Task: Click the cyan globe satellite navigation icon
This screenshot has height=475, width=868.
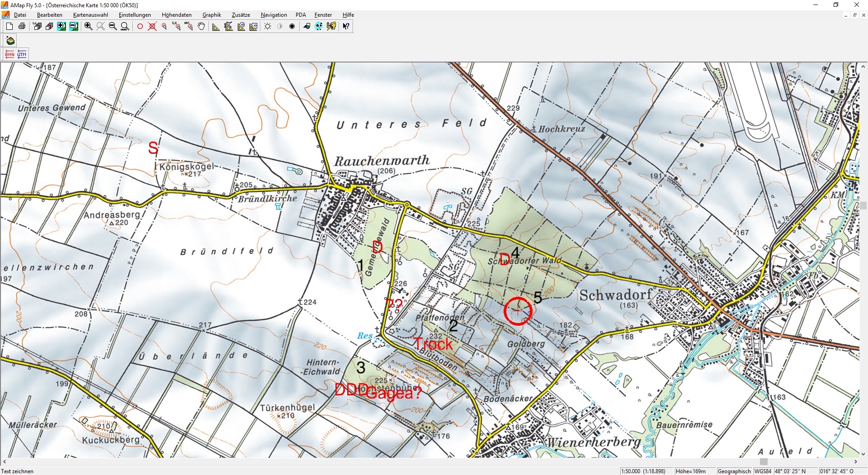Action: click(x=319, y=26)
